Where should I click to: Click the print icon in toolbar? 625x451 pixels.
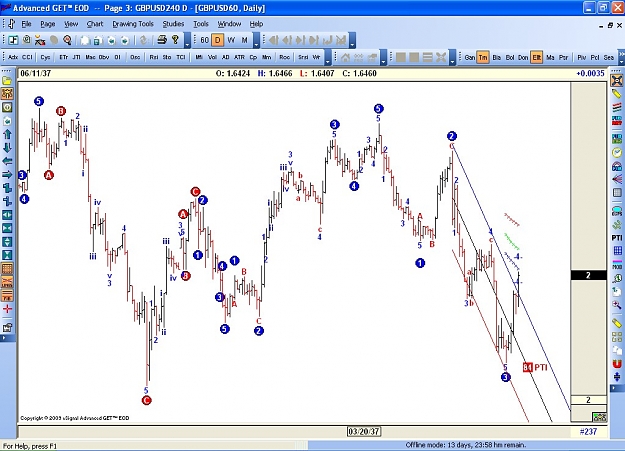(x=162, y=40)
